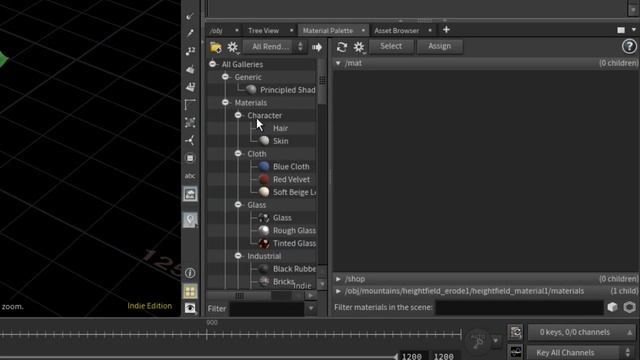This screenshot has width=640, height=360.
Task: Open the gallery gear settings menu
Action: coord(233,47)
